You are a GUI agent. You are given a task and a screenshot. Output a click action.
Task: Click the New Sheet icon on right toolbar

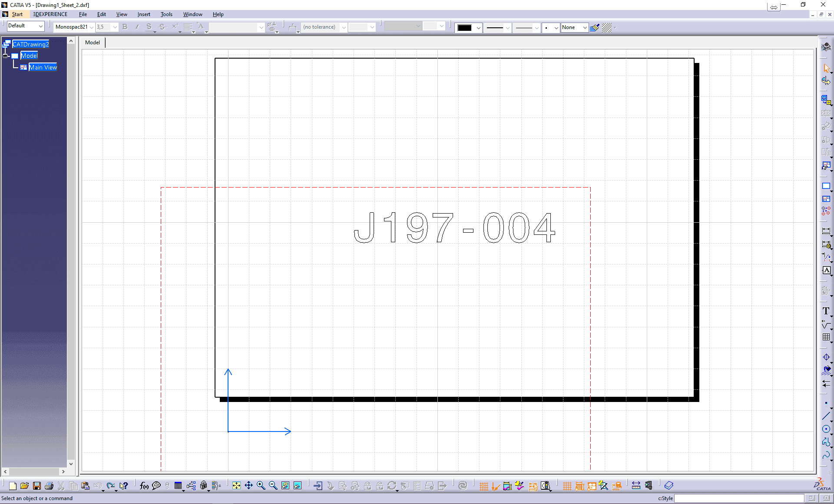[826, 186]
